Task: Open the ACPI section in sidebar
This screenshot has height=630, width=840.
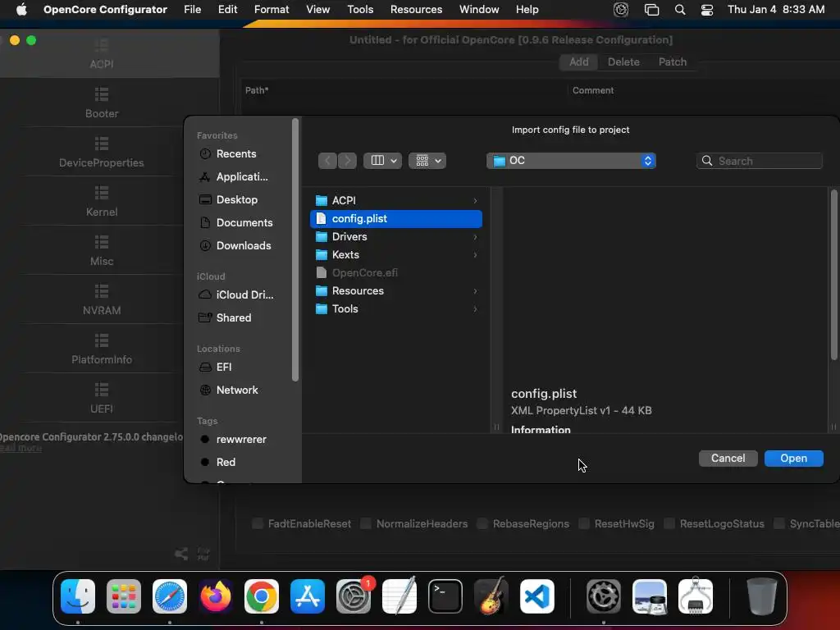Action: (x=102, y=53)
